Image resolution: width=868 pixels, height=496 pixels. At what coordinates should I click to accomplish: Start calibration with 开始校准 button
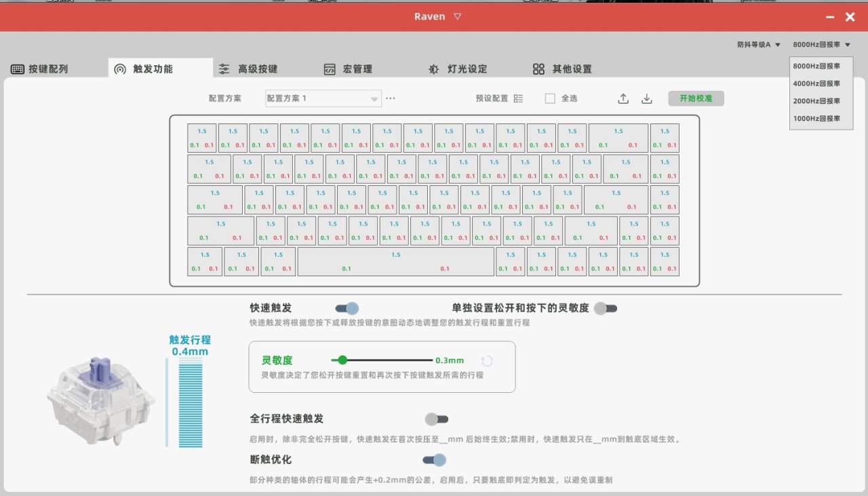(x=696, y=98)
